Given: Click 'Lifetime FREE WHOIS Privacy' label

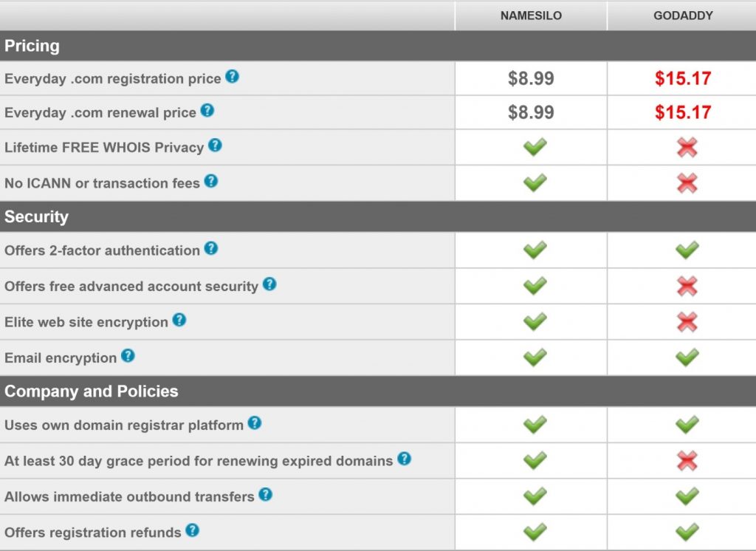Looking at the screenshot, I should (104, 147).
